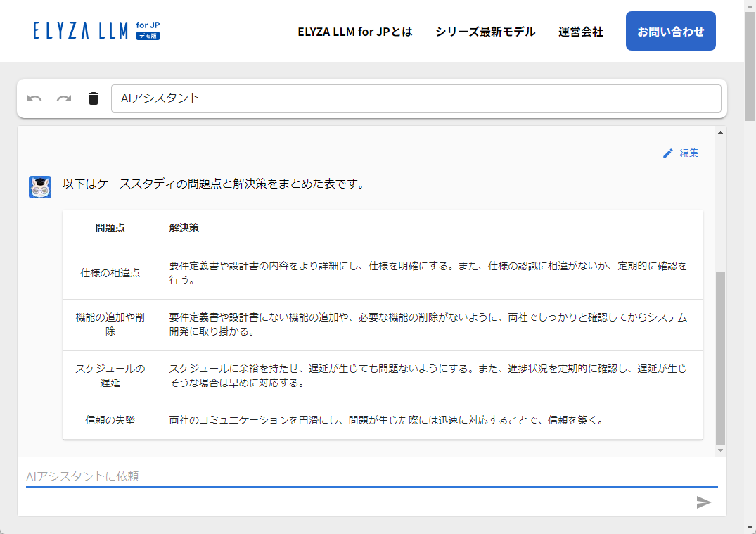Viewport: 756px width, 534px height.
Task: Open the ELYZA LLM for JPとは menu item
Action: [x=356, y=32]
